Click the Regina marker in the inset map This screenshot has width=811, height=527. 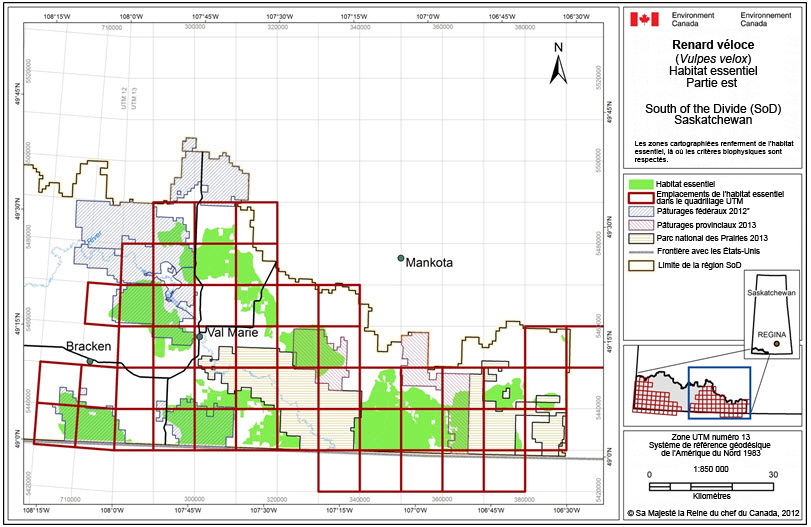coord(776,344)
